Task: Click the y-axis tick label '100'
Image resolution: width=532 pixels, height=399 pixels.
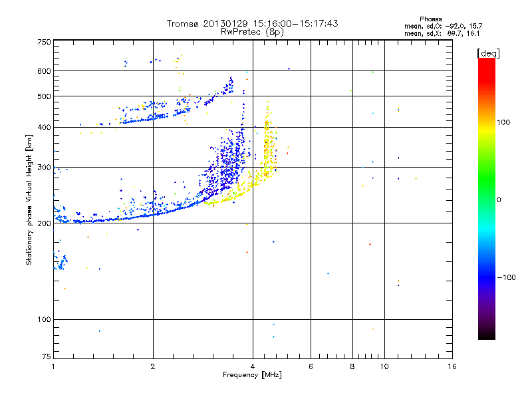Action: click(44, 320)
